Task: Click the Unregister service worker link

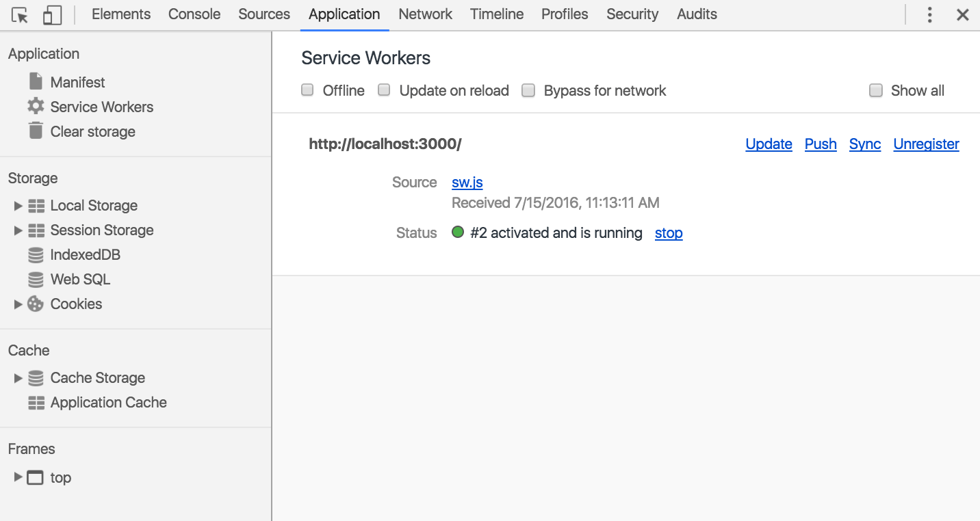Action: pos(926,144)
